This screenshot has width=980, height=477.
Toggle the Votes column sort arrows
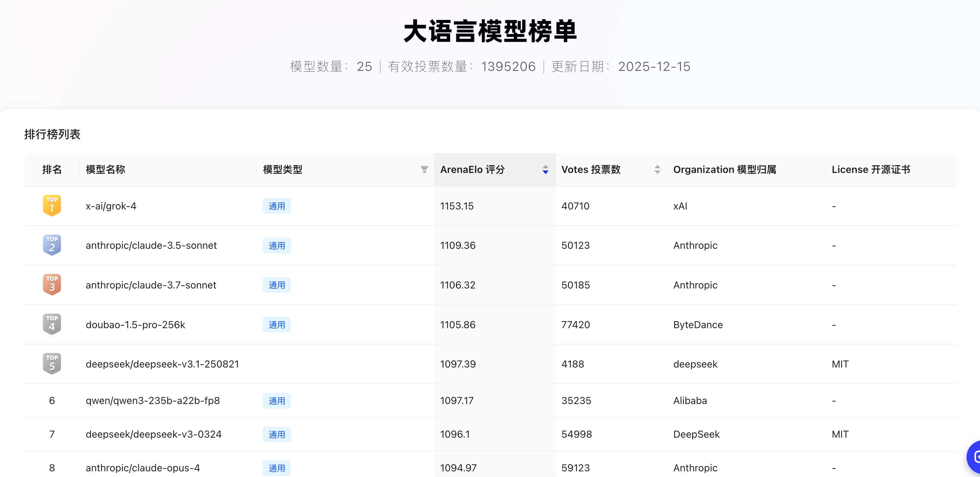coord(657,169)
